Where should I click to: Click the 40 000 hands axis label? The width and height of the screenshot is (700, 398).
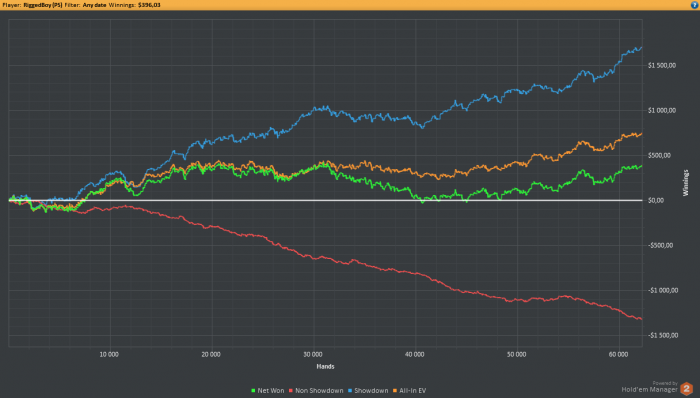pyautogui.click(x=414, y=354)
